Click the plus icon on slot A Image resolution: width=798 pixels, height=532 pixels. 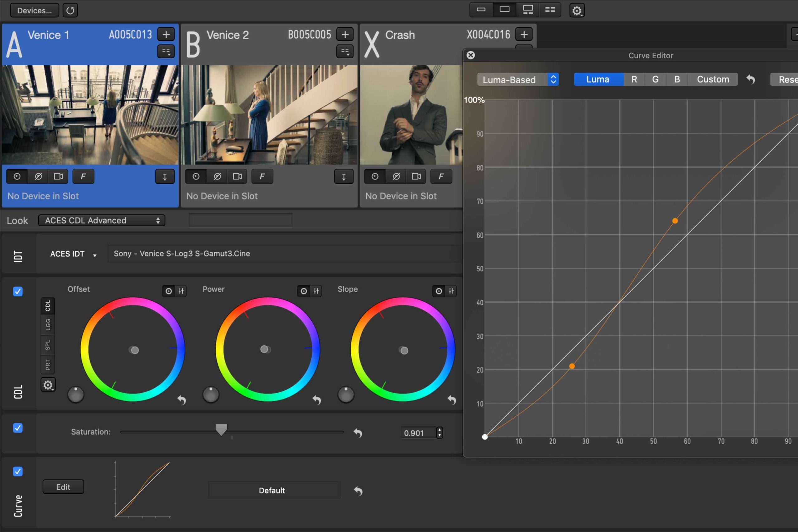[x=166, y=35]
